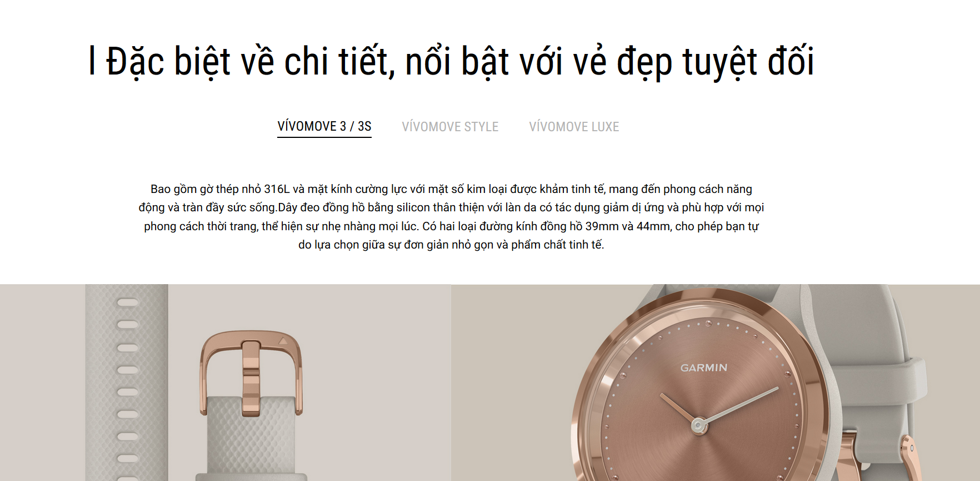Image resolution: width=980 pixels, height=481 pixels.
Task: Click the "39mm và 44mm" text
Action: click(x=628, y=226)
